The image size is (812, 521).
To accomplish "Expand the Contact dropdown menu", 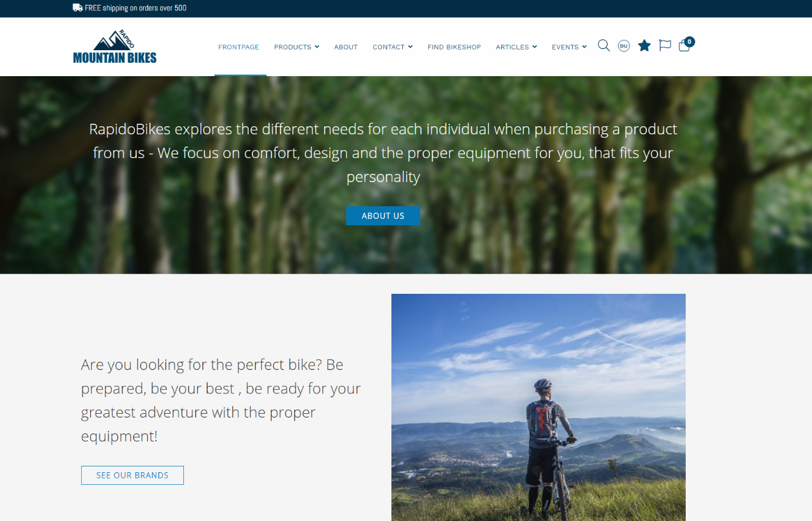I will click(x=393, y=47).
